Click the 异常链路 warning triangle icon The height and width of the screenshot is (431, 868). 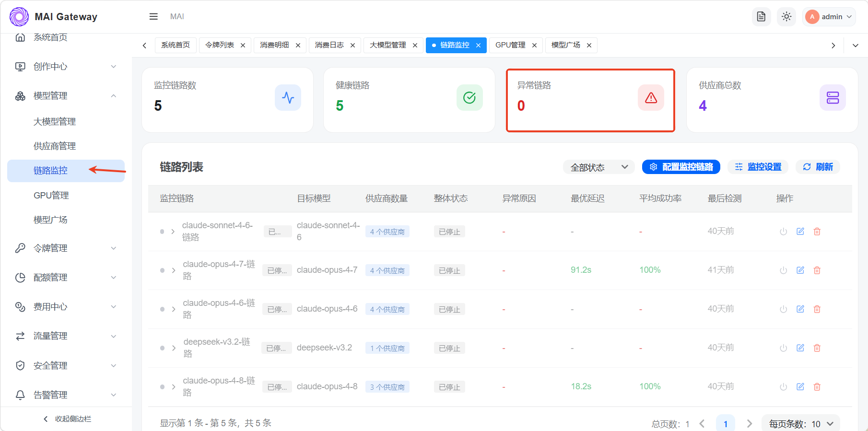(x=651, y=98)
